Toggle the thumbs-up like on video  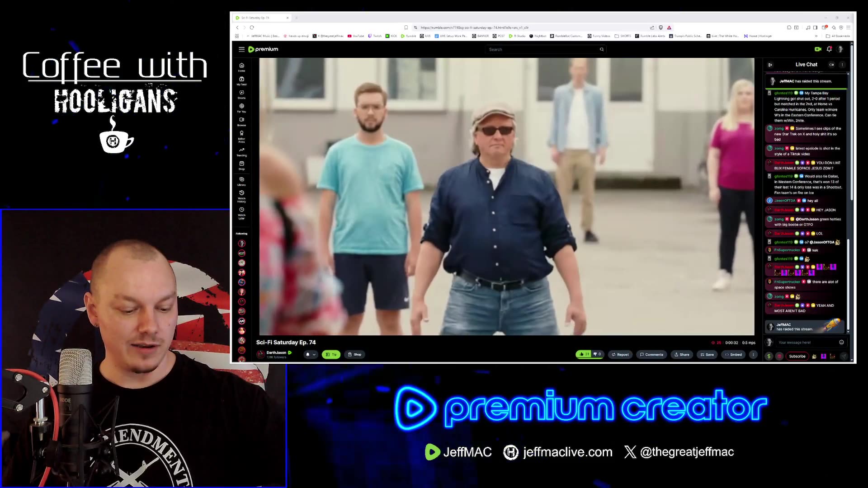pyautogui.click(x=584, y=354)
